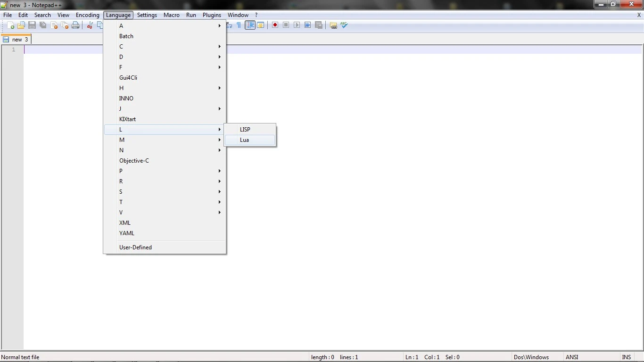This screenshot has height=362, width=644.
Task: Click the X close-document button on menu bar
Action: tap(639, 15)
